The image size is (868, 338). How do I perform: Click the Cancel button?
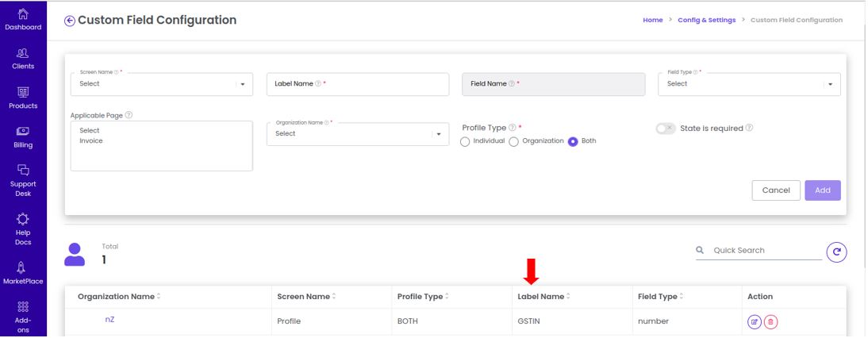point(775,190)
